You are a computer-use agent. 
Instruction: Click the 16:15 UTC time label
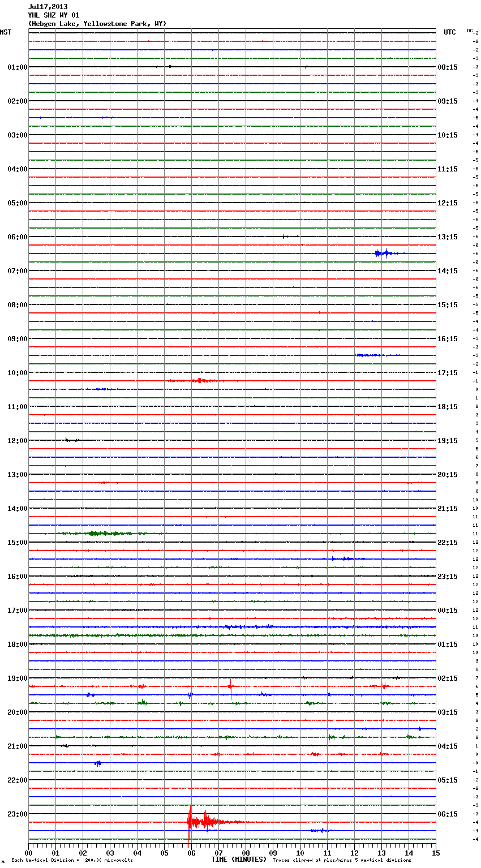pyautogui.click(x=448, y=339)
